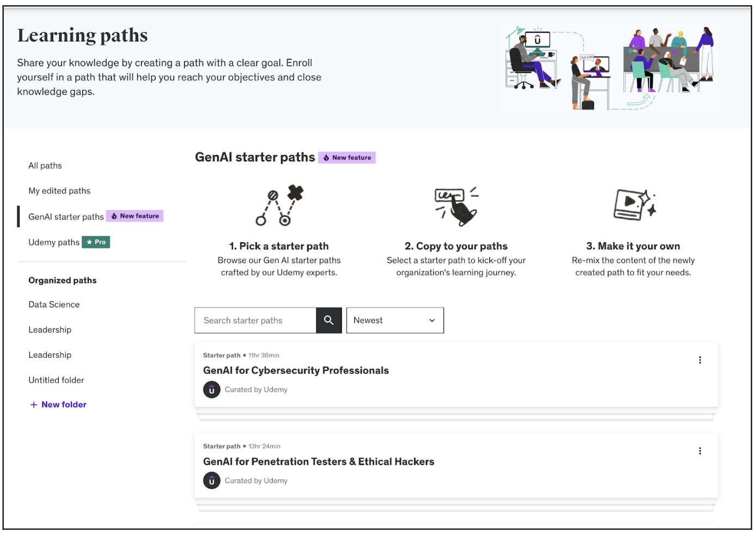Open My edited paths section
The width and height of the screenshot is (756, 535).
tap(59, 191)
